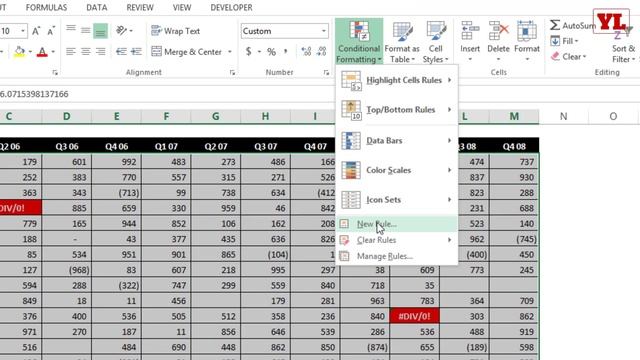Expand Data Bars submenu
Screen dimensions: 640x360
click(x=396, y=140)
